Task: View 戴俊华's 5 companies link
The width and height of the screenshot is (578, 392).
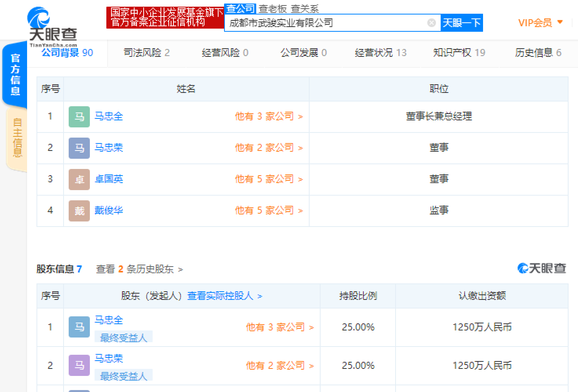Action: click(269, 211)
